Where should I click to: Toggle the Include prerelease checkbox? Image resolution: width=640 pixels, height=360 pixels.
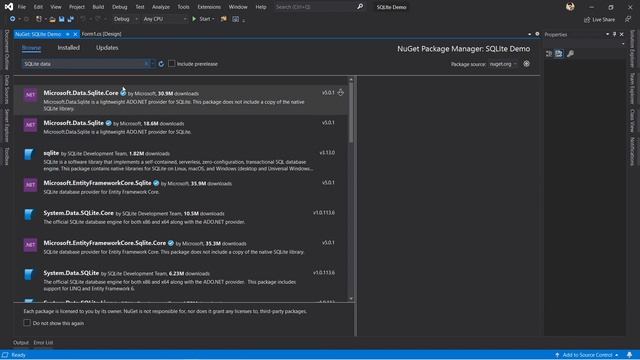tap(172, 64)
